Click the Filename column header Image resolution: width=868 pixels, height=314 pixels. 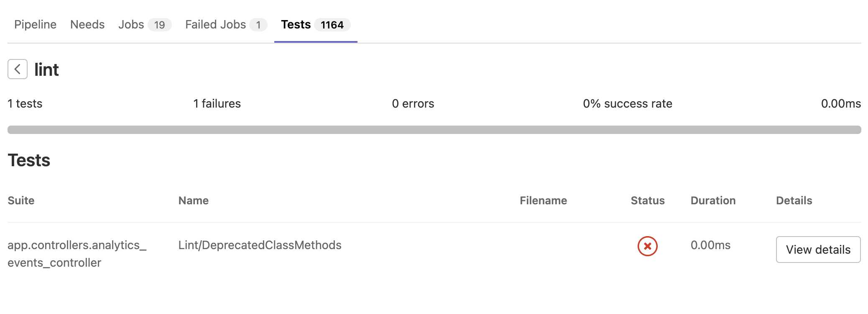tap(543, 201)
